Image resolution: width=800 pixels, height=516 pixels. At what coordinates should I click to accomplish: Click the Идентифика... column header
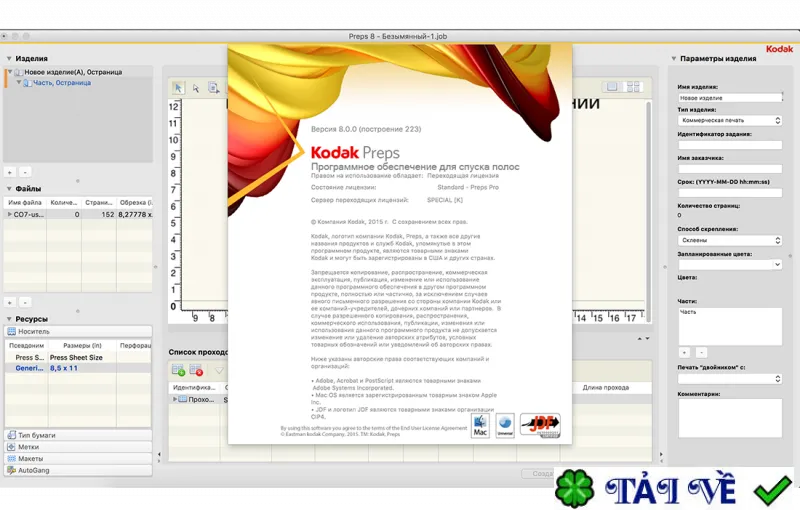coord(194,387)
